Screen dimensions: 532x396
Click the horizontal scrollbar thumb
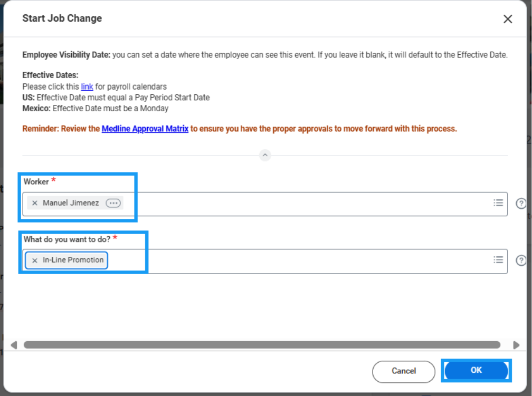click(262, 345)
